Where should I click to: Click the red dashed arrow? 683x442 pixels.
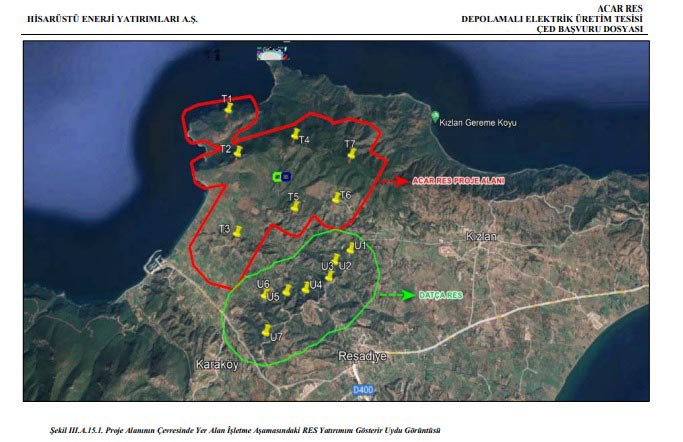392,182
